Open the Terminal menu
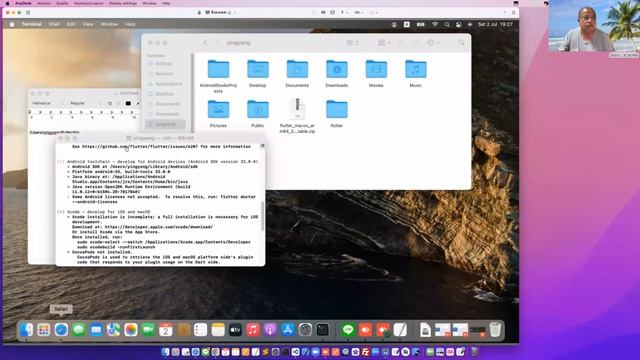Screen dimensions: 640x360 coord(31,24)
